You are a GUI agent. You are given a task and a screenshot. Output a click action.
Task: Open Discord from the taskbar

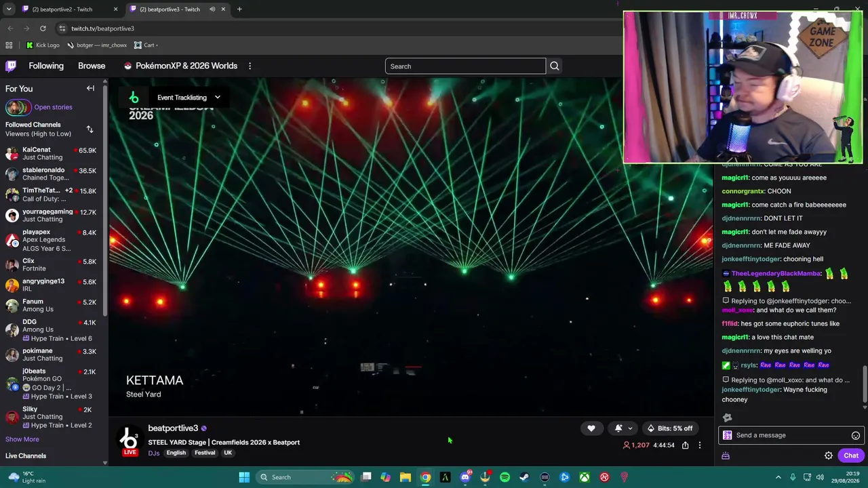465,477
